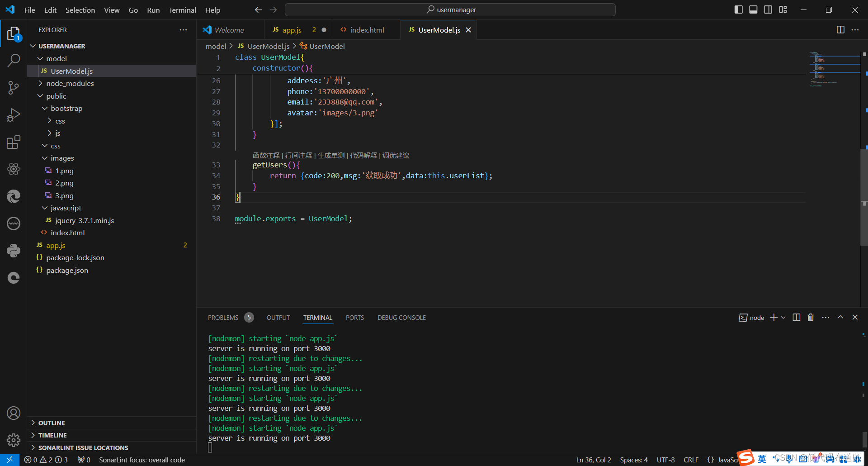Open the Run and Debug view
The width and height of the screenshot is (868, 466).
14,115
